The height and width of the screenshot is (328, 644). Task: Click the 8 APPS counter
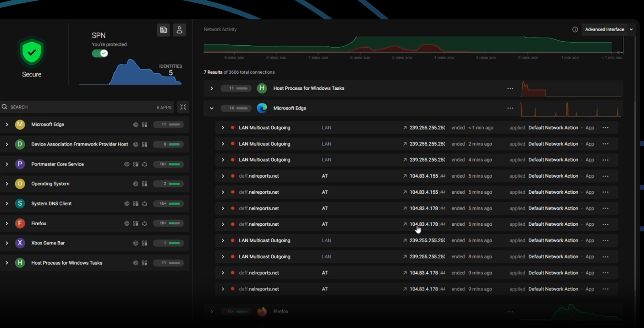coord(164,107)
